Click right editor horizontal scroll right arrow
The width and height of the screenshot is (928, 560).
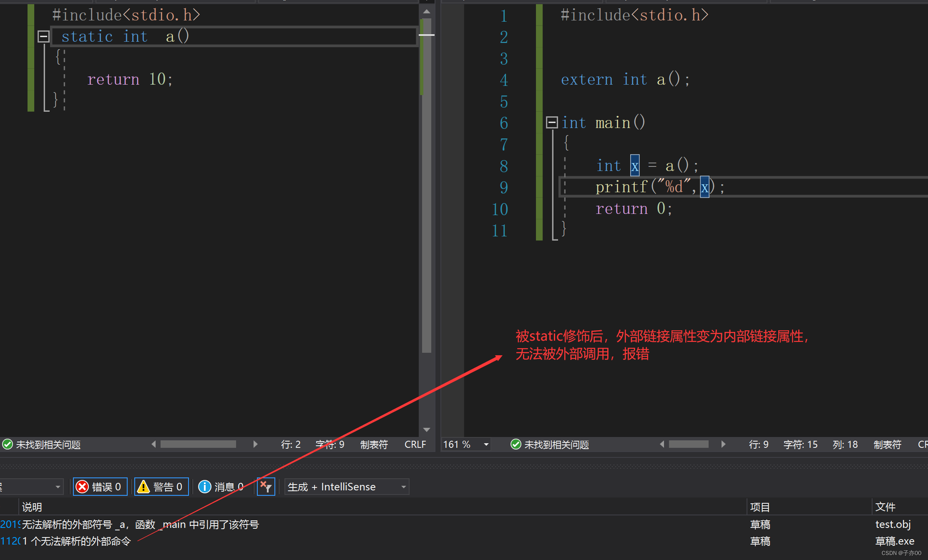(723, 444)
